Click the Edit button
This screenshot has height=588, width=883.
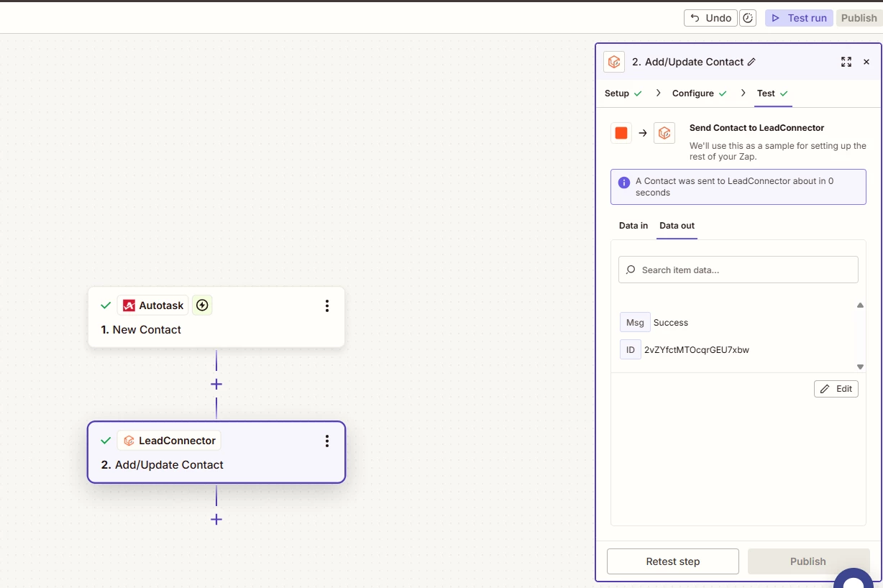(x=836, y=389)
